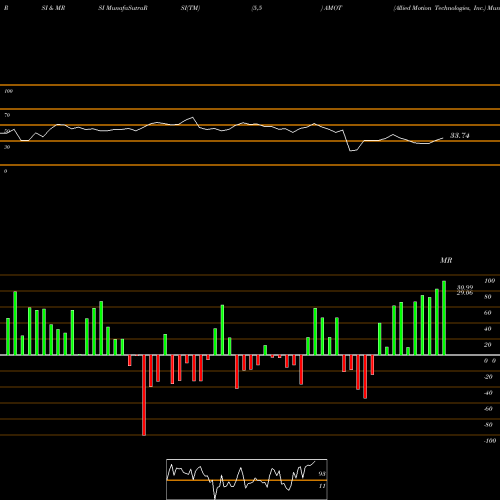The image size is (500, 500).
Task: Click the -80 axis label on the MR panel
Action: 488,425
